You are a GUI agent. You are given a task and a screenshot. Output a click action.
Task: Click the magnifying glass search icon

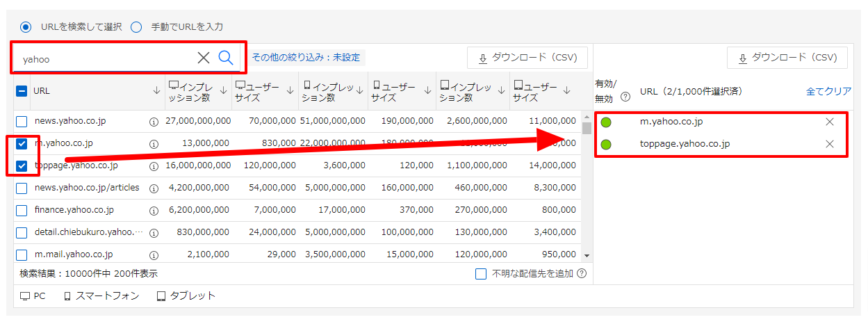226,58
